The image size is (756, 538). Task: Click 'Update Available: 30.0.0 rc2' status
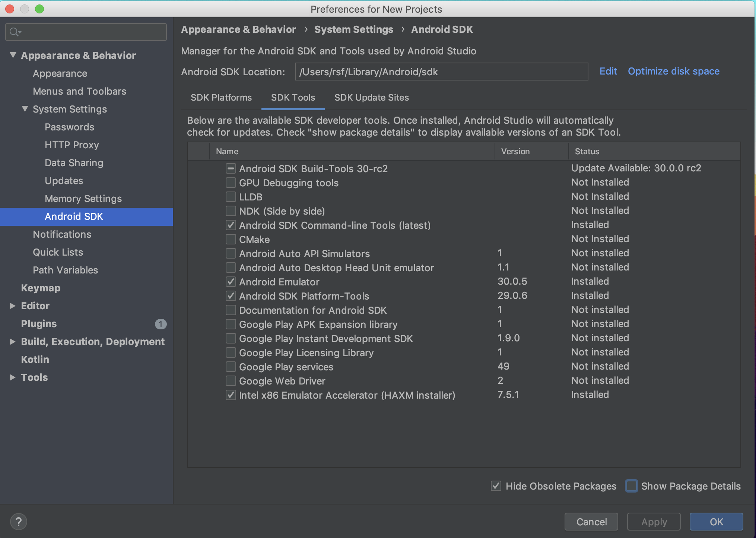tap(636, 168)
